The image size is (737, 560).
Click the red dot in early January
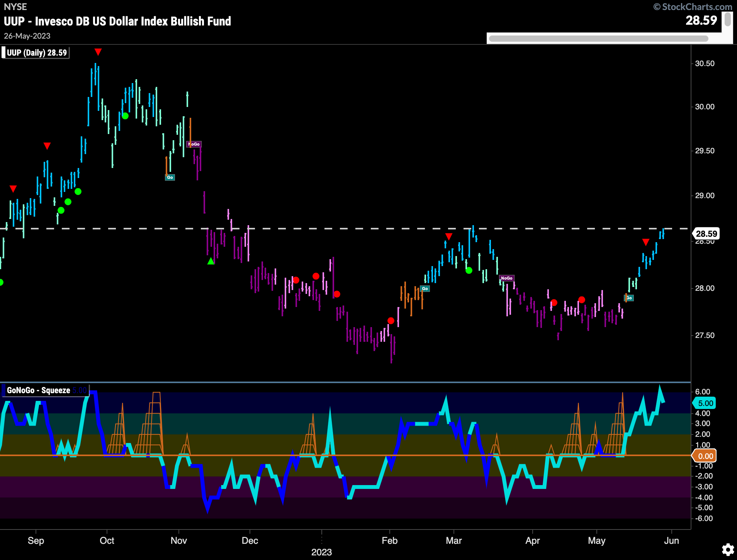[x=337, y=294]
